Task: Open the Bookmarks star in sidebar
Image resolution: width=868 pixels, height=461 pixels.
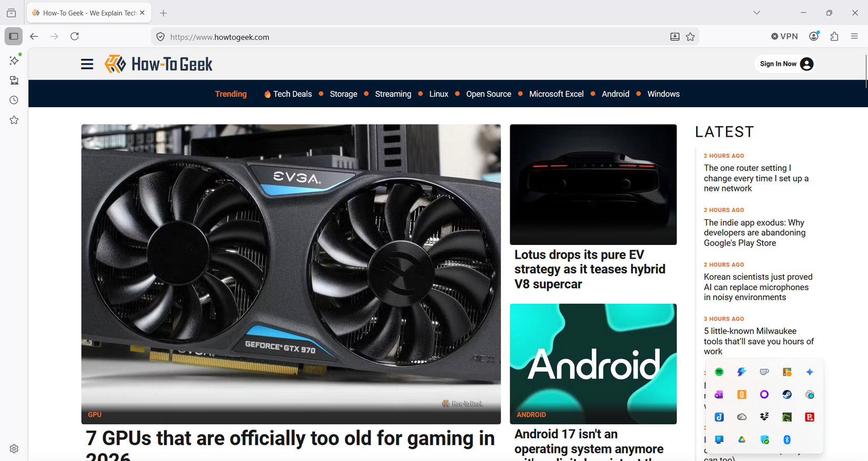Action: 14,120
